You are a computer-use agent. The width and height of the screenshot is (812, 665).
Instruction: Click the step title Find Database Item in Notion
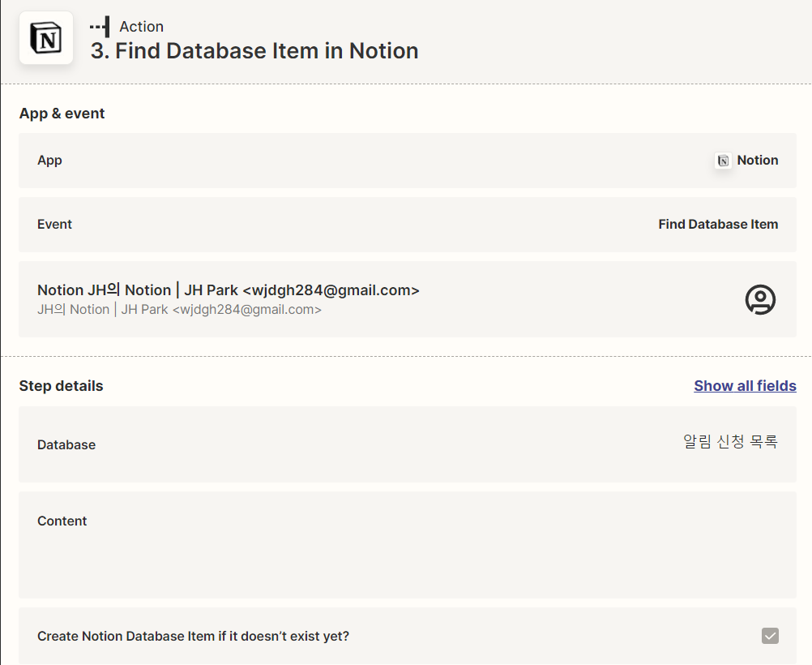254,51
